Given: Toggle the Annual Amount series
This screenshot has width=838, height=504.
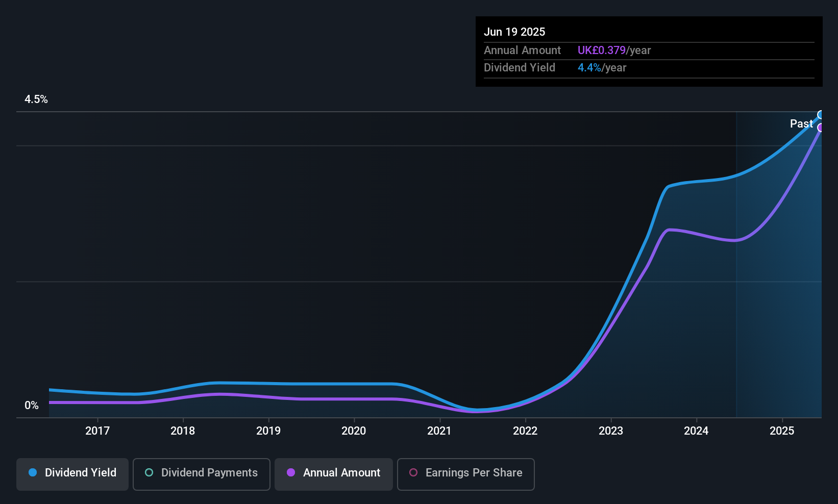Looking at the screenshot, I should pyautogui.click(x=333, y=474).
